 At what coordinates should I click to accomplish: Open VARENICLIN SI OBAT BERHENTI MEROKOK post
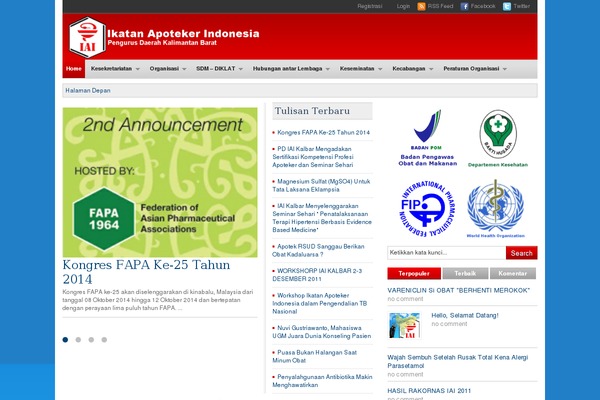458,291
